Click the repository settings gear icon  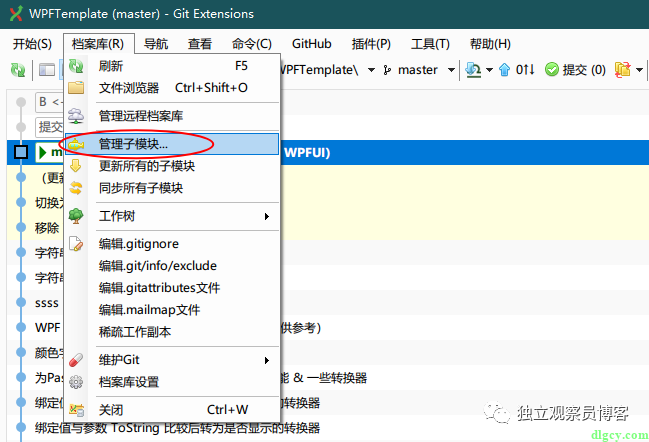tap(76, 382)
